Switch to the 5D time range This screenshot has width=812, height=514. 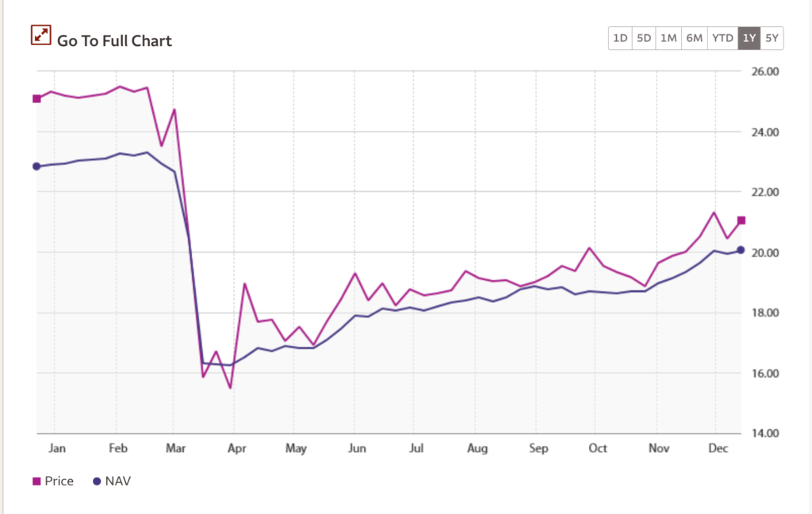point(644,38)
